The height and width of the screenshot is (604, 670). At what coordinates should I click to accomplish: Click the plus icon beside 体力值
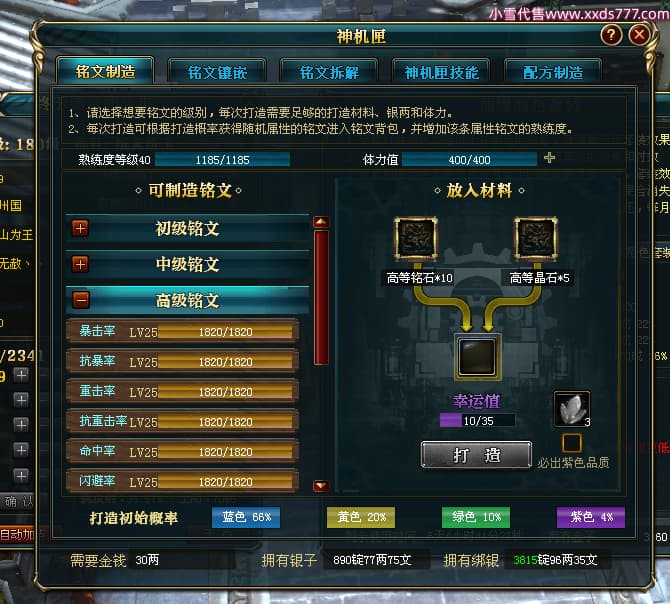pos(550,158)
